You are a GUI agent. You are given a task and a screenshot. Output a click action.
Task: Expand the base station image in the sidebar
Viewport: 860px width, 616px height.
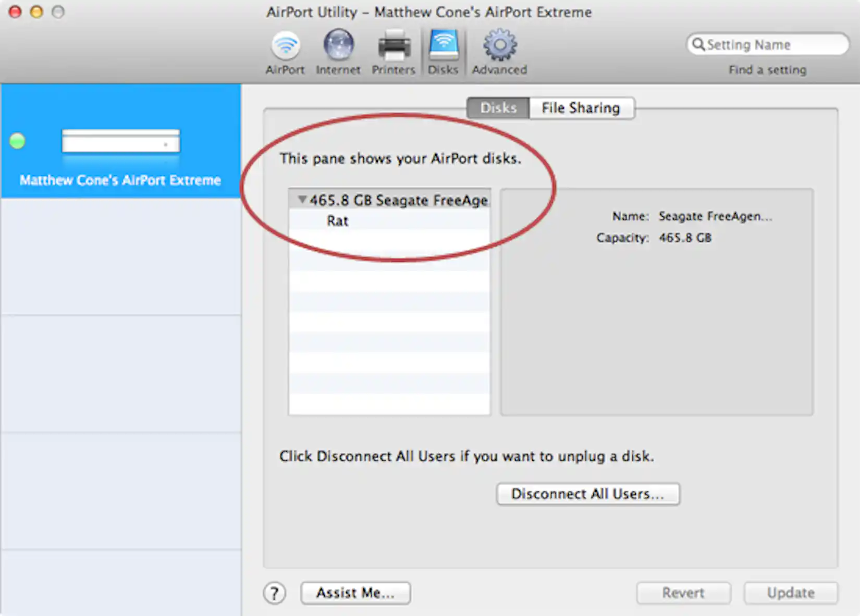click(x=120, y=141)
